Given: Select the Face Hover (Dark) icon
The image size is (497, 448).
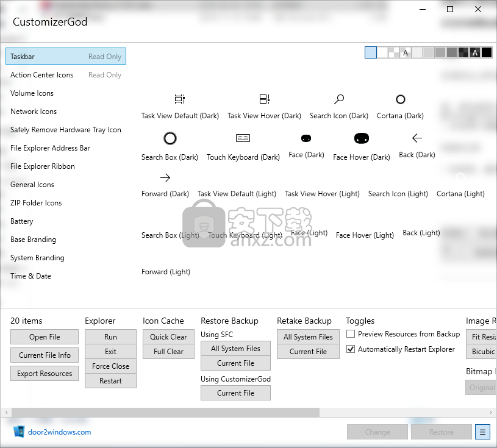Looking at the screenshot, I should pos(362,138).
